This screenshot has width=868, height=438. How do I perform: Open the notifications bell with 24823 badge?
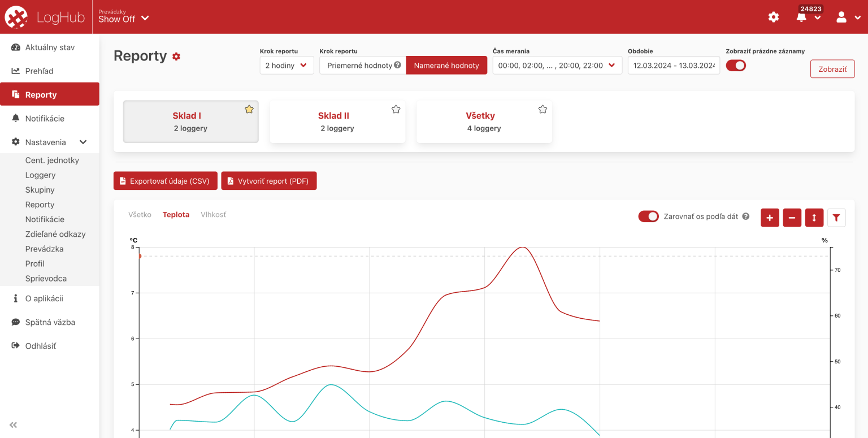[801, 17]
